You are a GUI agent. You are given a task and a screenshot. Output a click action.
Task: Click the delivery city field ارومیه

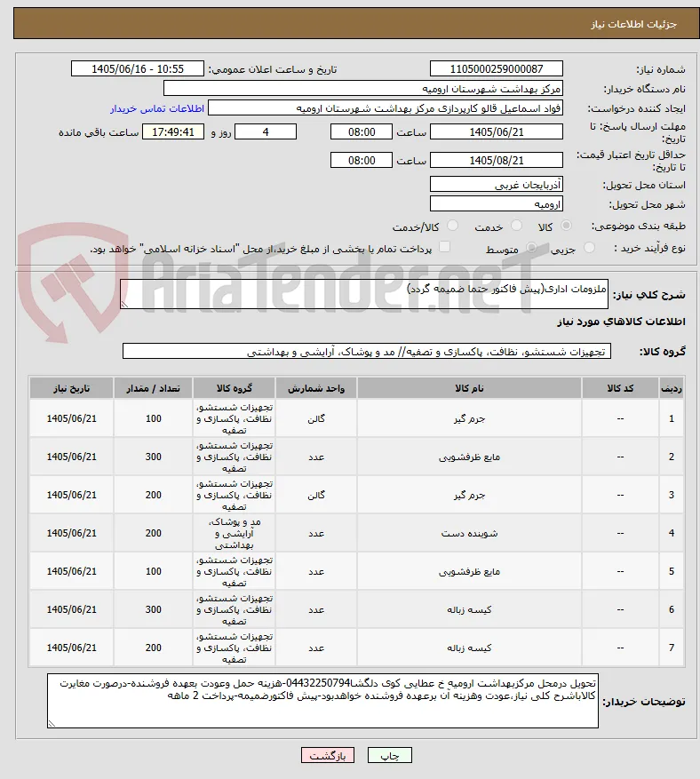tap(497, 203)
